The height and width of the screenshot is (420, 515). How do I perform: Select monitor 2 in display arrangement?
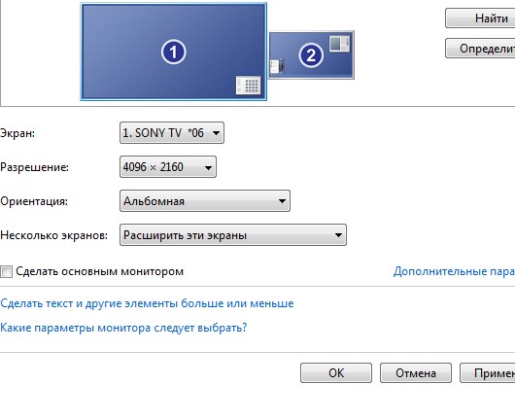tap(311, 54)
